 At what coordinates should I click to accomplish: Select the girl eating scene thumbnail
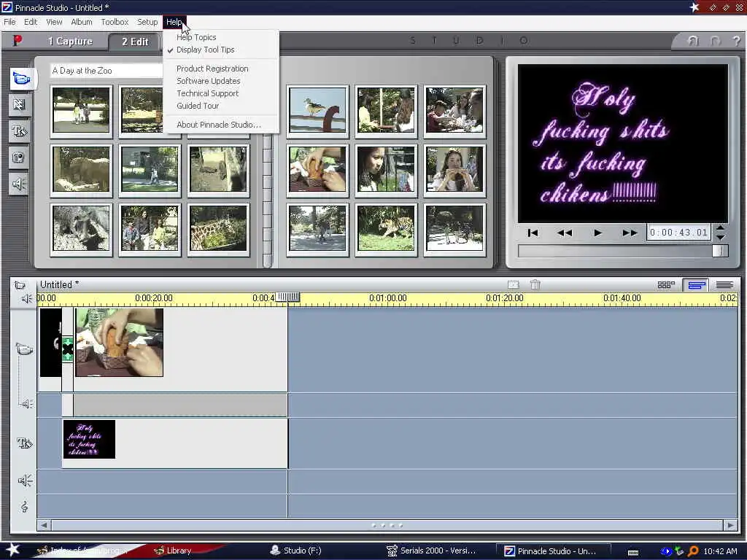click(455, 169)
